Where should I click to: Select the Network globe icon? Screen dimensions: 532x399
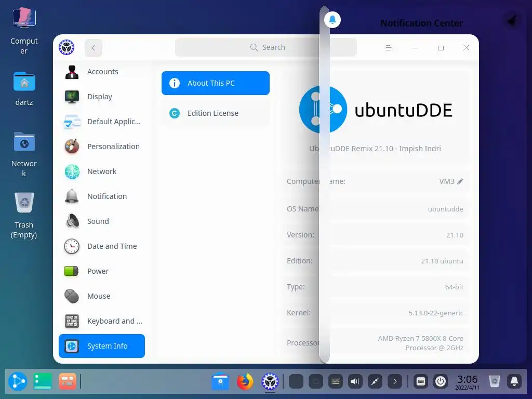pyautogui.click(x=72, y=171)
